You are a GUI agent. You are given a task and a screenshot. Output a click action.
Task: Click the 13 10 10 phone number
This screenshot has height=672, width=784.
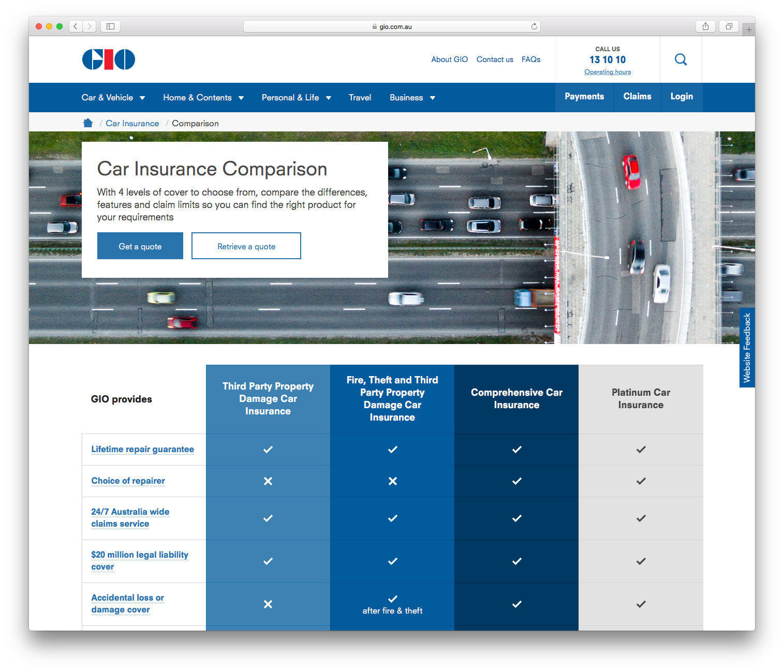click(608, 59)
